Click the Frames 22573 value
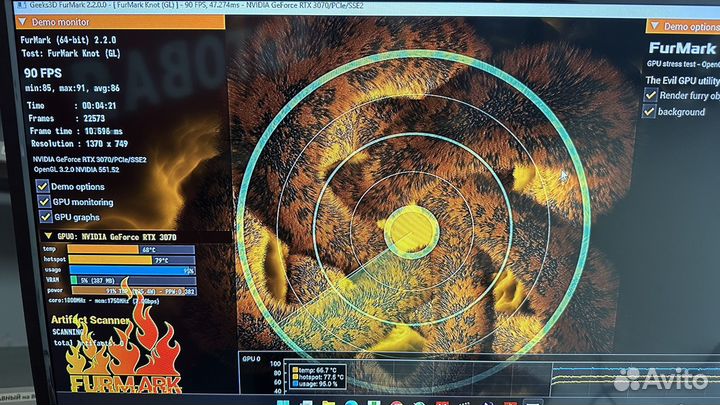Viewport: 720px width, 405px height. (94, 118)
